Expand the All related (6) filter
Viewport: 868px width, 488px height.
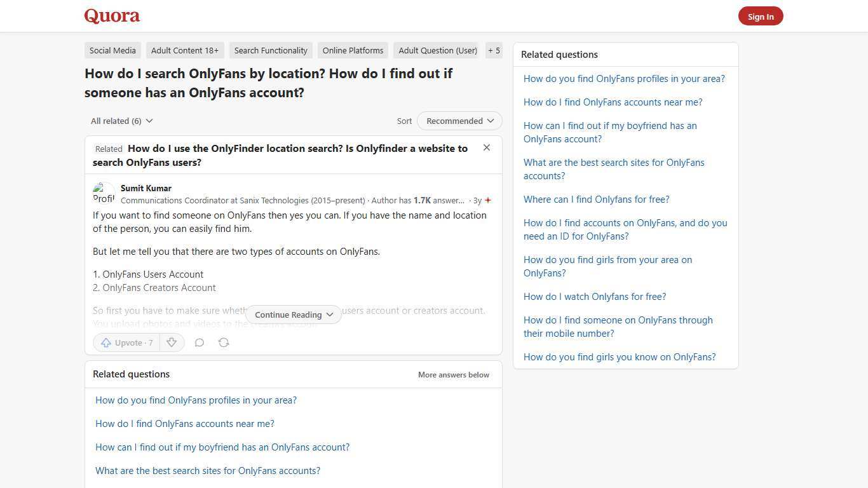click(x=121, y=121)
